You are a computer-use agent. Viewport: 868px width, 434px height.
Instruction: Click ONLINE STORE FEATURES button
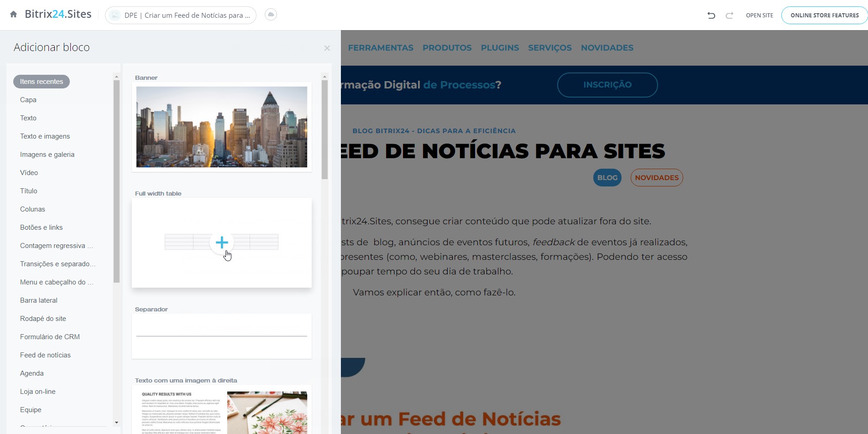[x=825, y=15]
